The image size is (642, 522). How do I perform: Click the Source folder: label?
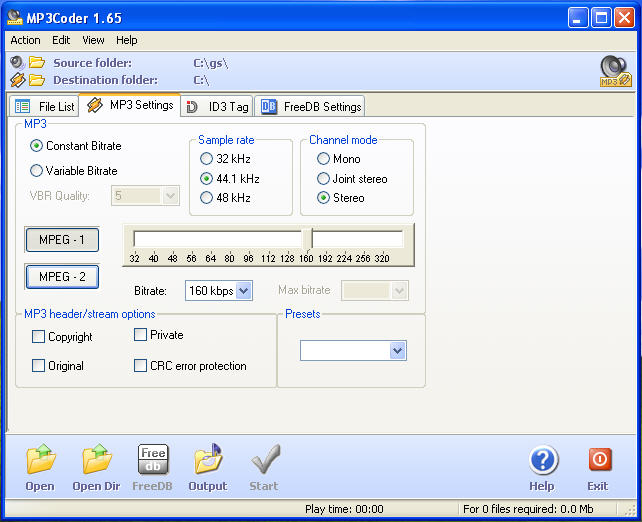93,63
